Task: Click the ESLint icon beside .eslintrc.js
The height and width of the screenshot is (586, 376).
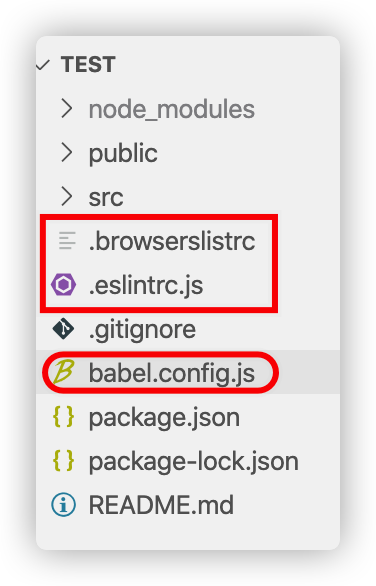Action: coord(64,285)
